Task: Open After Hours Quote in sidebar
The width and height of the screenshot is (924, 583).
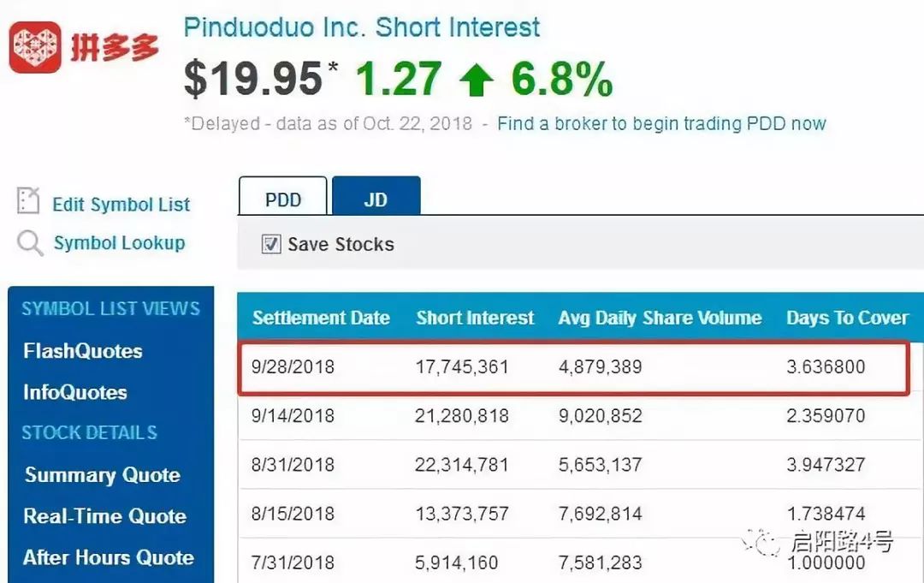Action: 109,557
